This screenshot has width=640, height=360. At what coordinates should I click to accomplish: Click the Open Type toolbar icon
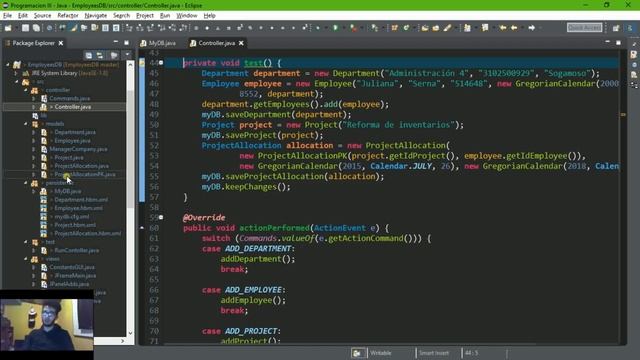tap(425, 28)
